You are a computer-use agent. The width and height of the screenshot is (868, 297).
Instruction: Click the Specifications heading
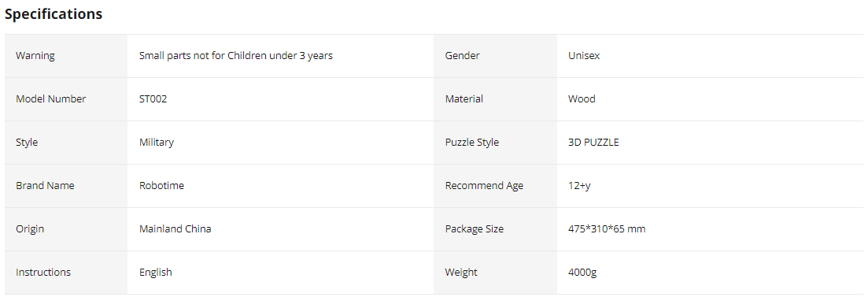pos(54,14)
